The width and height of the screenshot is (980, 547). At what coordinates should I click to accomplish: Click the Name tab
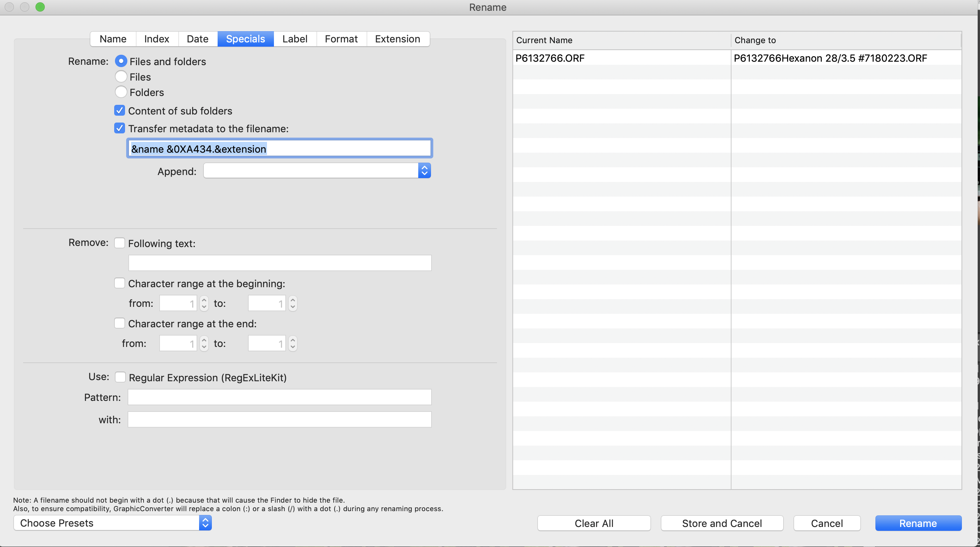pyautogui.click(x=112, y=38)
